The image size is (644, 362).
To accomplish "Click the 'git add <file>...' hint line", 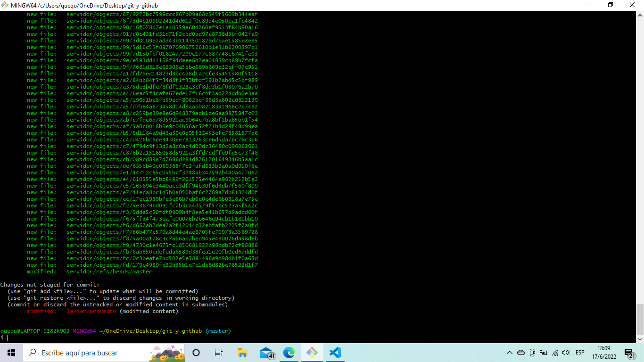I will [103, 291].
